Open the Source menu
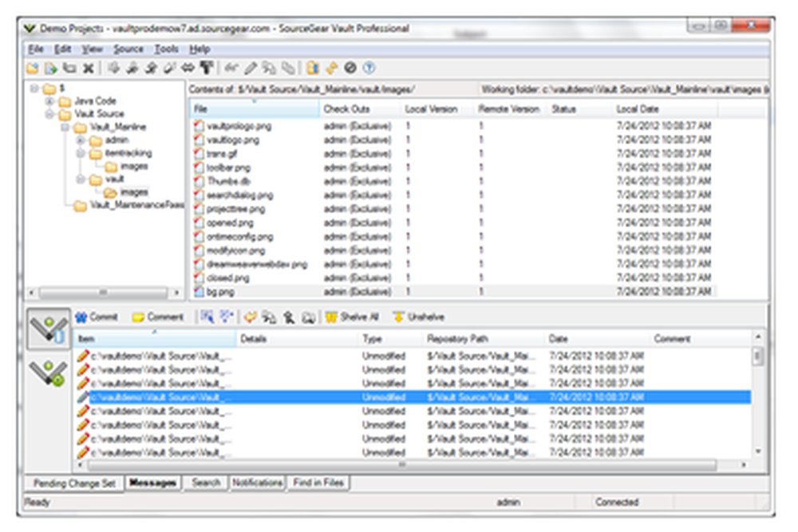The image size is (798, 532). 128,49
